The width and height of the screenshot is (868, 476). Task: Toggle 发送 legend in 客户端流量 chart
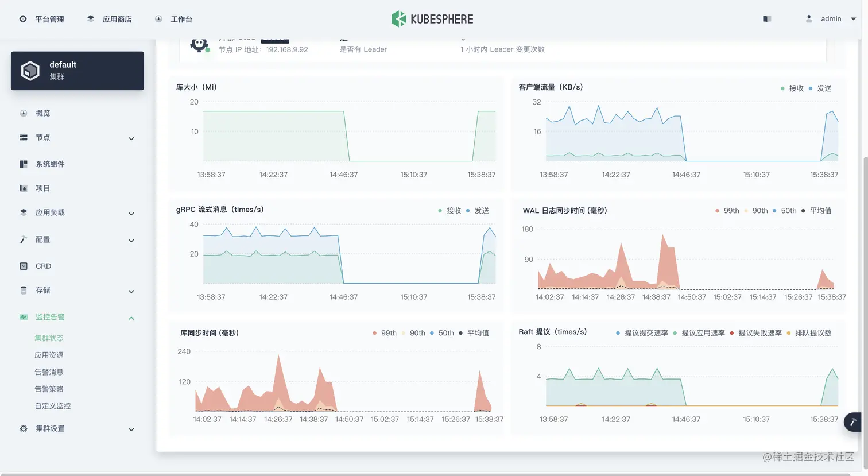coord(820,88)
